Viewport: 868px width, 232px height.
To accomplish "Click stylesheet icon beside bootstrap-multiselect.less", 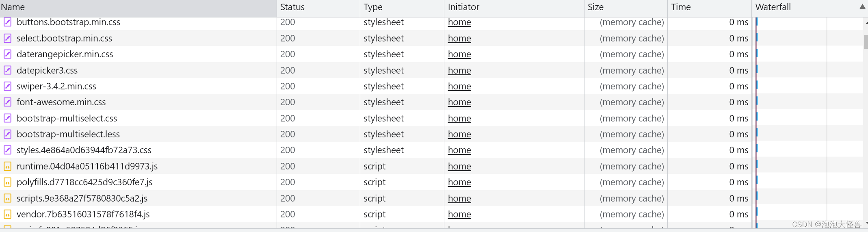I will coord(7,134).
